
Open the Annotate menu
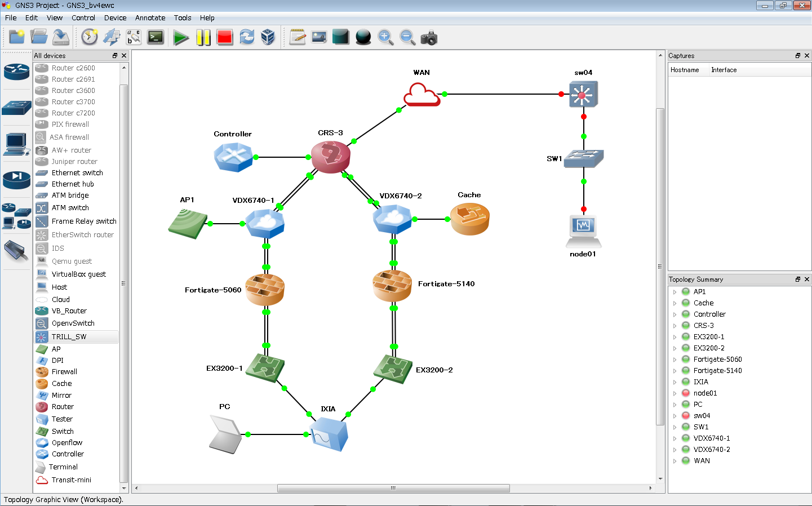[150, 18]
